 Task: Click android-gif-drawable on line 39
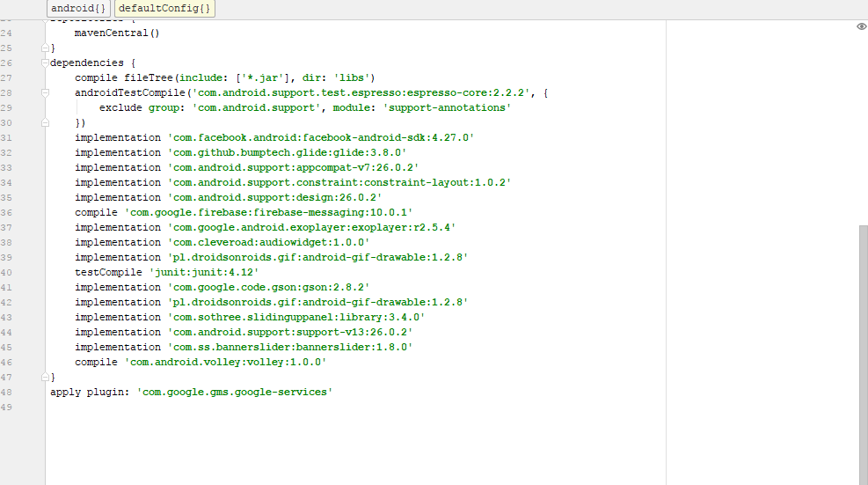(317, 258)
